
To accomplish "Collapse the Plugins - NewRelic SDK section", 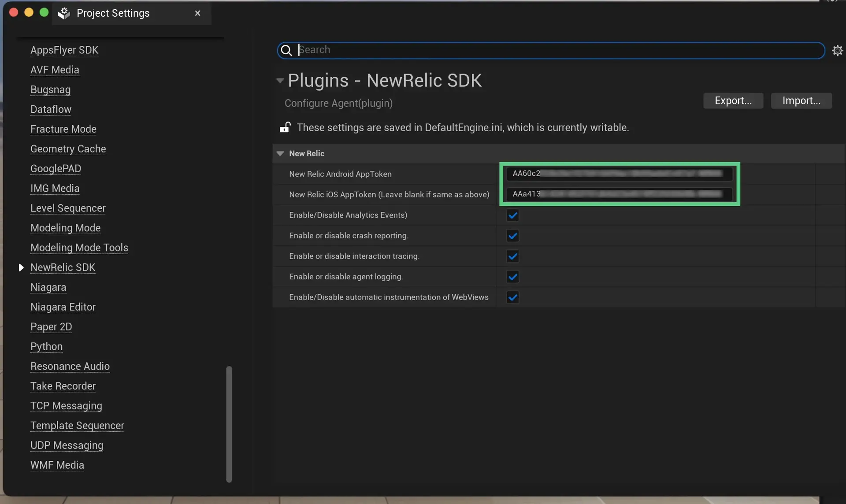I will coord(280,80).
